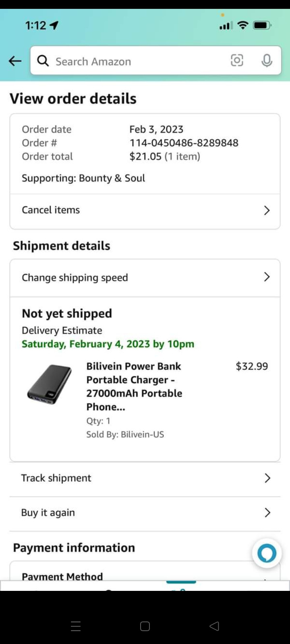The width and height of the screenshot is (290, 644).
Task: Tap the camera lens scan icon
Action: click(237, 61)
